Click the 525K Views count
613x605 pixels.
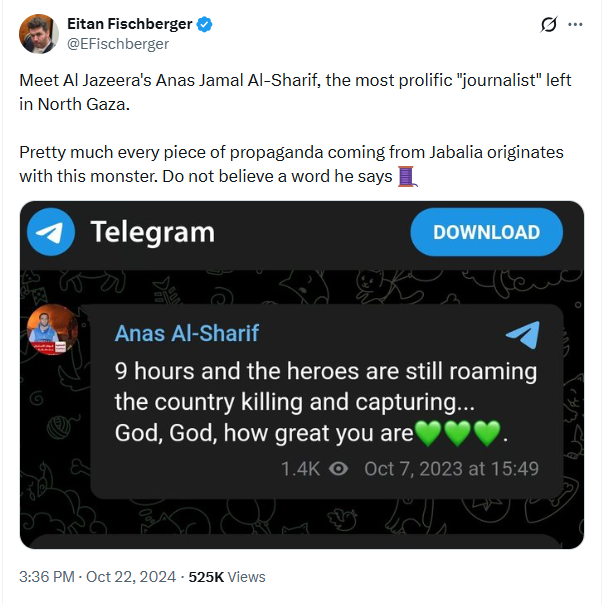point(226,576)
